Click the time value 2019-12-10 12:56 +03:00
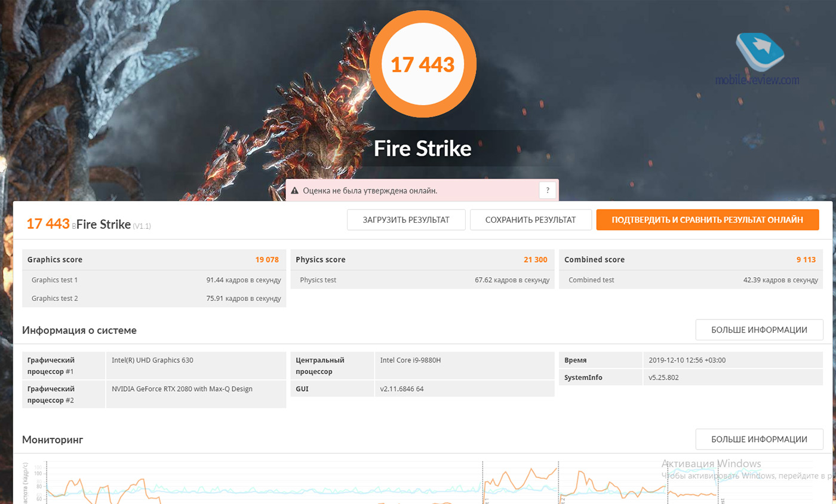The width and height of the screenshot is (836, 504). [x=687, y=360]
